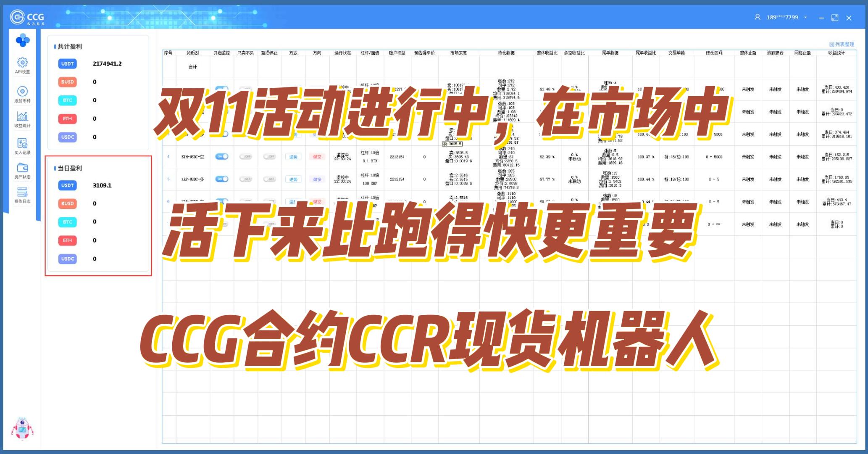Click the 持仓数据 column header
Image resolution: width=868 pixels, height=454 pixels.
point(506,53)
